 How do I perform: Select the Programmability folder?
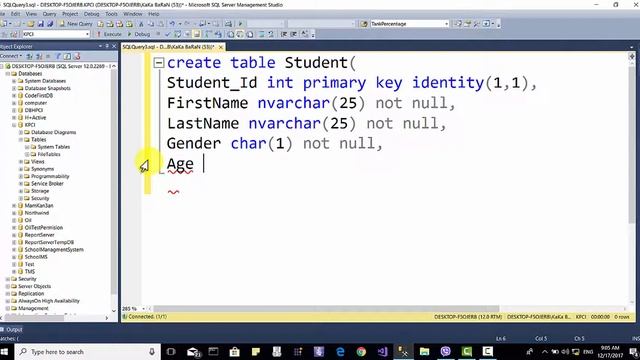click(50, 176)
